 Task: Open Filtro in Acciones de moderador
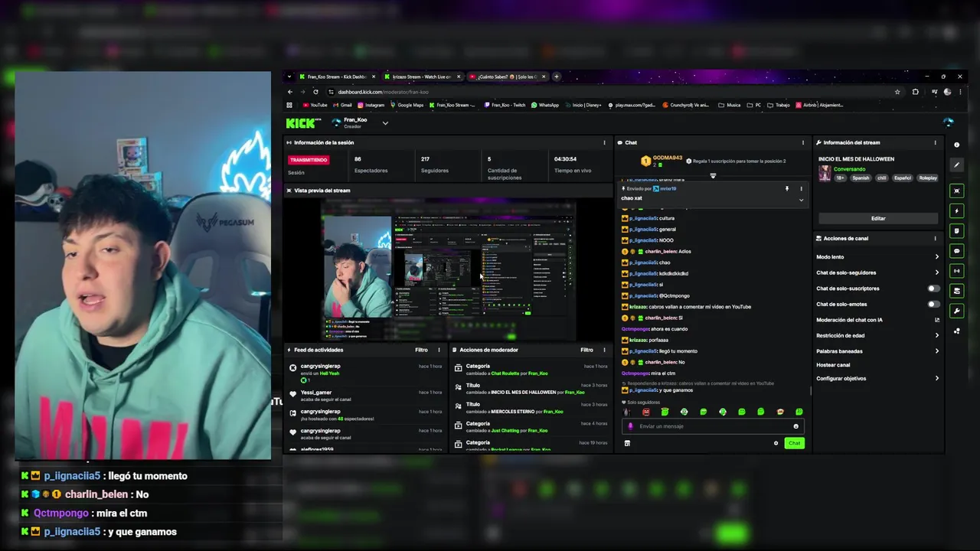click(x=586, y=350)
